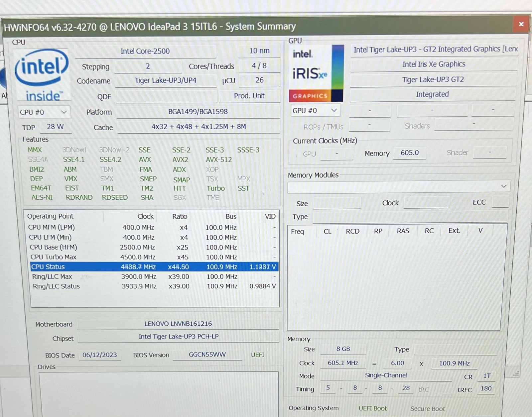Click the Platform field BGA1499/BGA1598
The height and width of the screenshot is (417, 532).
pos(198,112)
